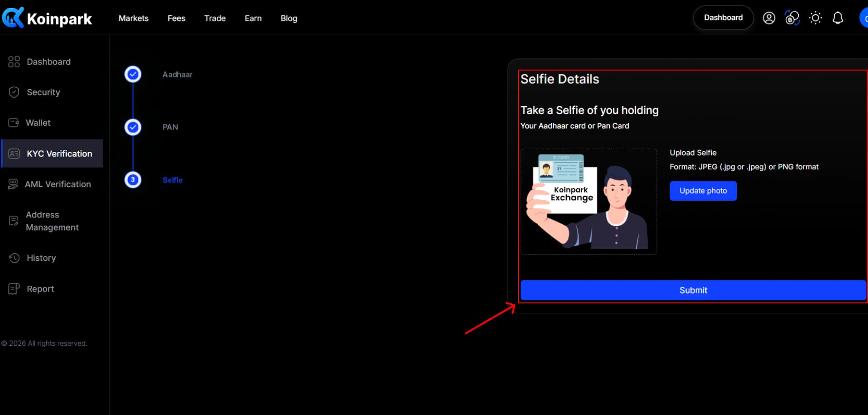The width and height of the screenshot is (868, 415).
Task: Select the Aadhaar step label
Action: pyautogui.click(x=177, y=75)
